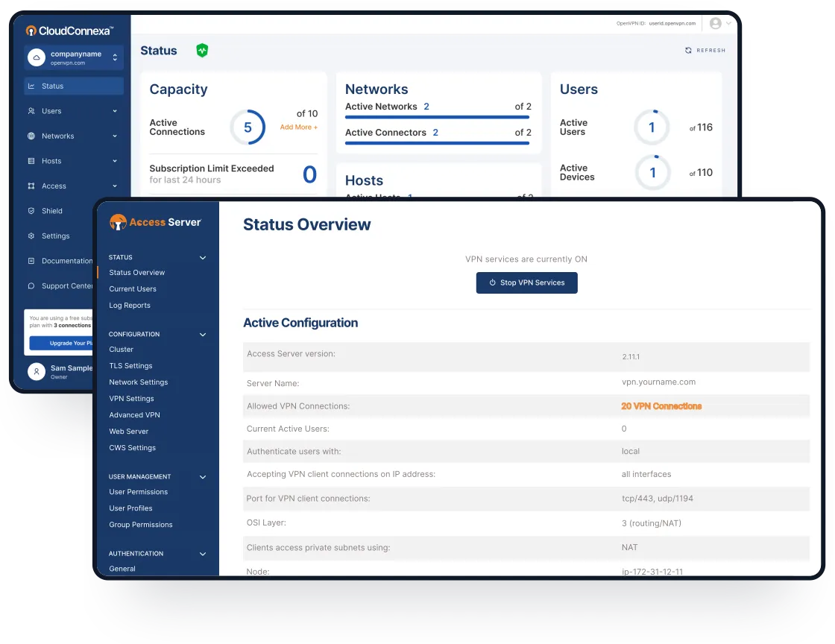Click the Subscription Limit Exceeded value 0

pos(310,174)
